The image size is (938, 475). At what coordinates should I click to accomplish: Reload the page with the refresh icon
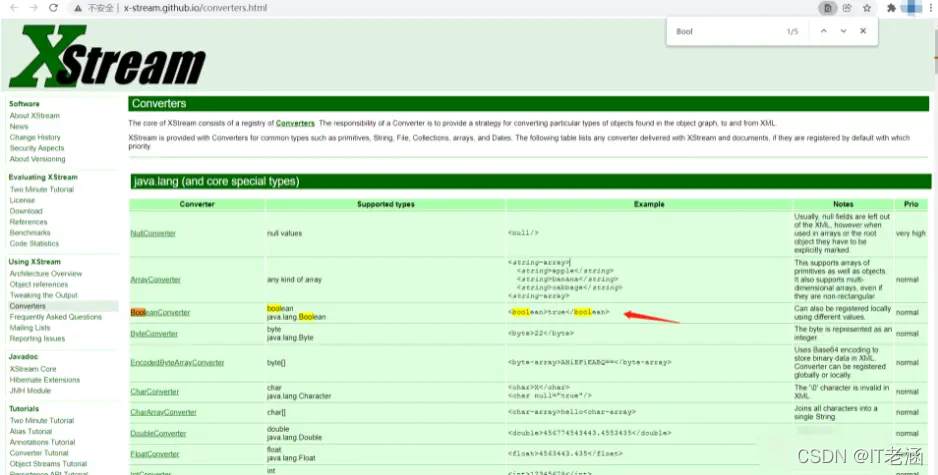click(x=53, y=8)
